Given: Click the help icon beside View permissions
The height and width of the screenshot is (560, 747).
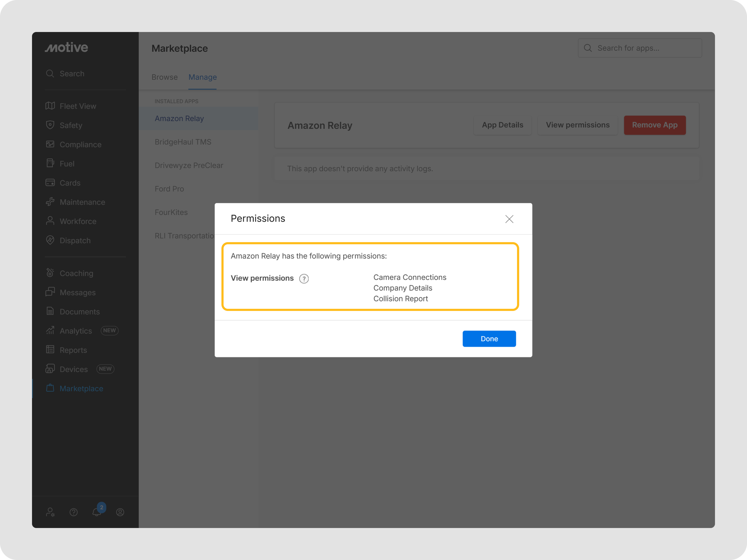Looking at the screenshot, I should click(304, 278).
